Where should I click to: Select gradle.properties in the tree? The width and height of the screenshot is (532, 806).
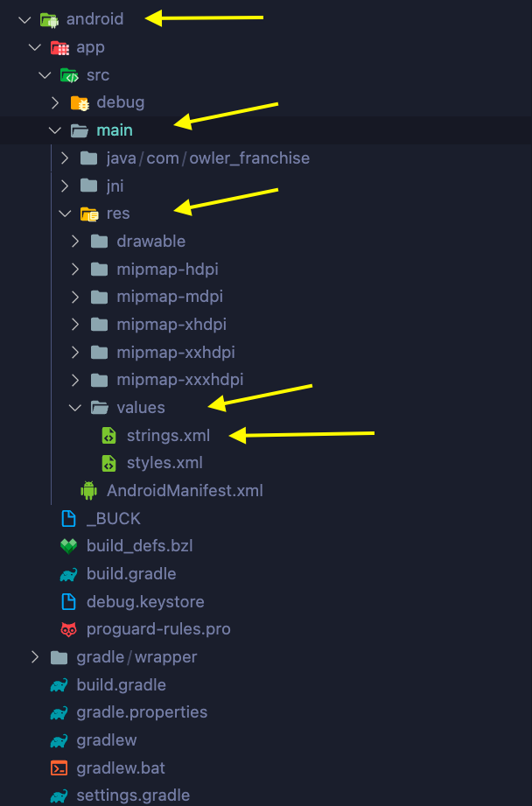(141, 712)
